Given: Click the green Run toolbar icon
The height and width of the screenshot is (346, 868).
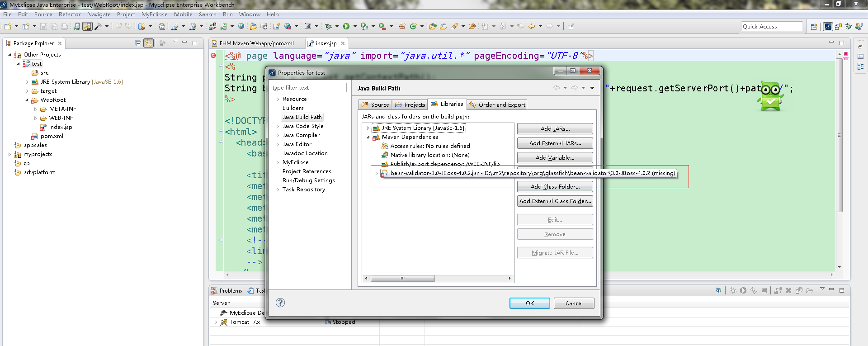Looking at the screenshot, I should (x=346, y=26).
